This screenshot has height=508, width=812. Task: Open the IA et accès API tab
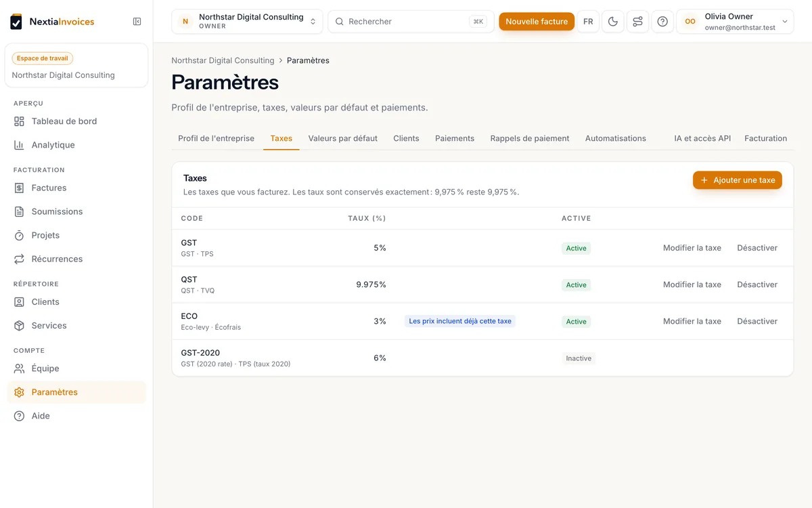pyautogui.click(x=702, y=138)
